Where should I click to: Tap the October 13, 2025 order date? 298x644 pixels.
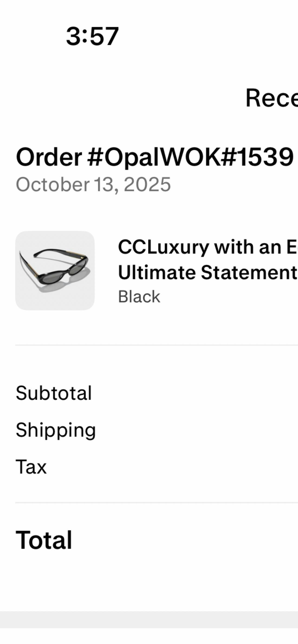pos(93,185)
